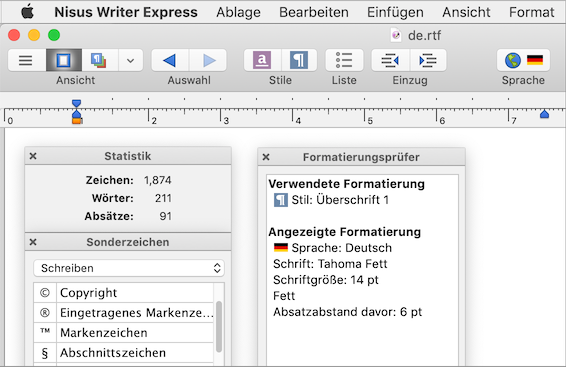Click the Wörter count 211
The height and width of the screenshot is (367, 566).
(163, 198)
